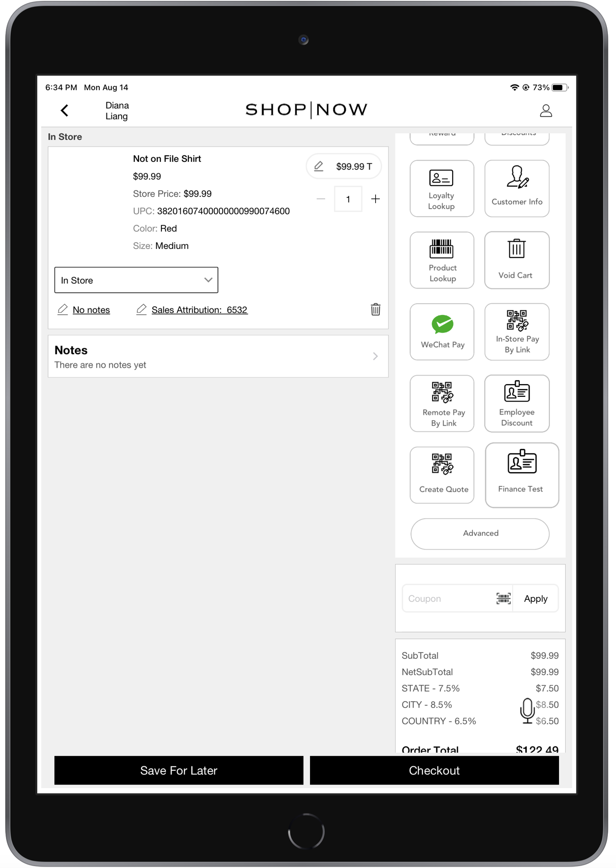
Task: Tap the Checkout button
Action: pyautogui.click(x=434, y=770)
